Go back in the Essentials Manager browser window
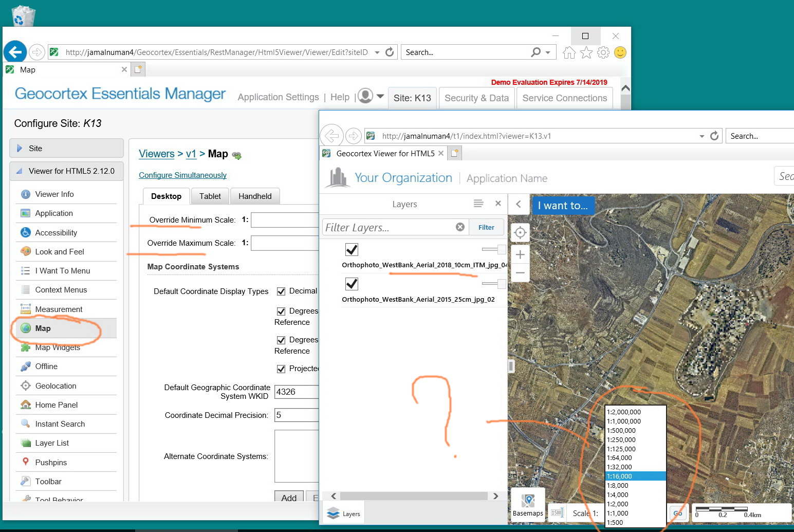This screenshot has height=532, width=794. [15, 52]
